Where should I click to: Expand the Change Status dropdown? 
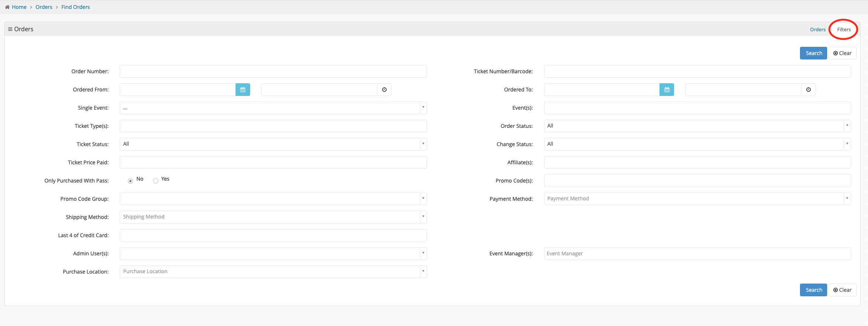(697, 144)
